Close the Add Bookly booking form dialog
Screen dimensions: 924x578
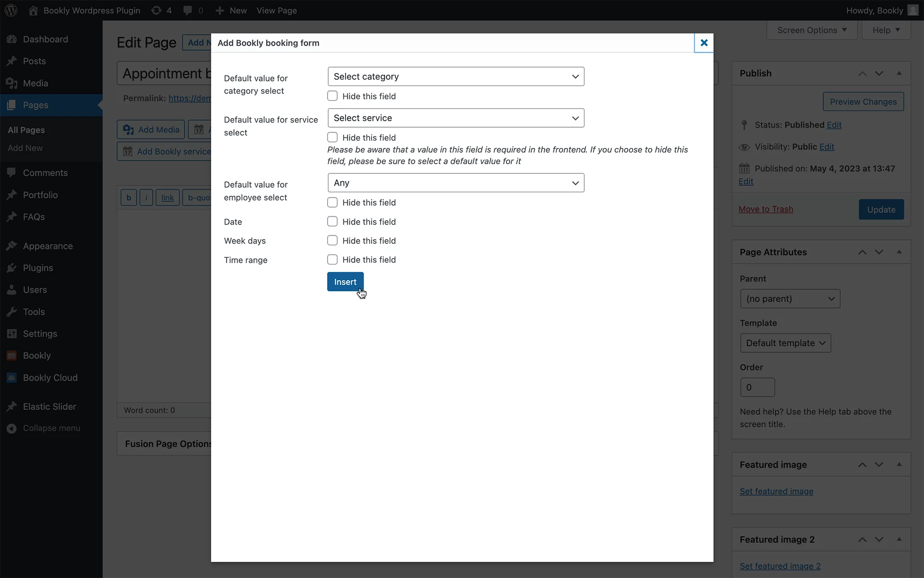704,43
